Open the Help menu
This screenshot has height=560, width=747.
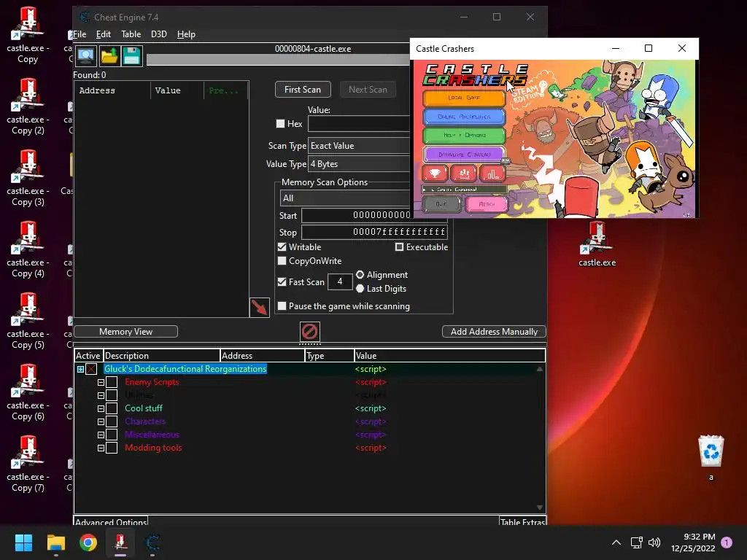tap(186, 34)
